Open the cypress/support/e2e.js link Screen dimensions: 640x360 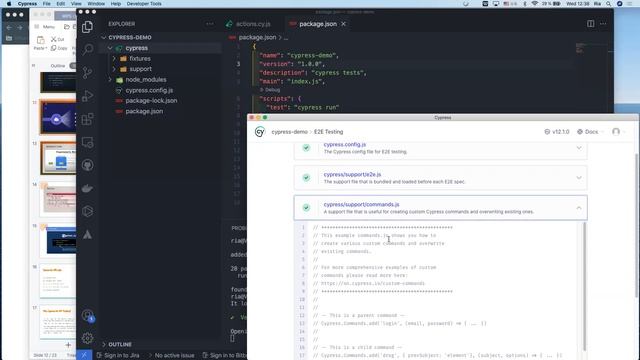click(x=352, y=174)
